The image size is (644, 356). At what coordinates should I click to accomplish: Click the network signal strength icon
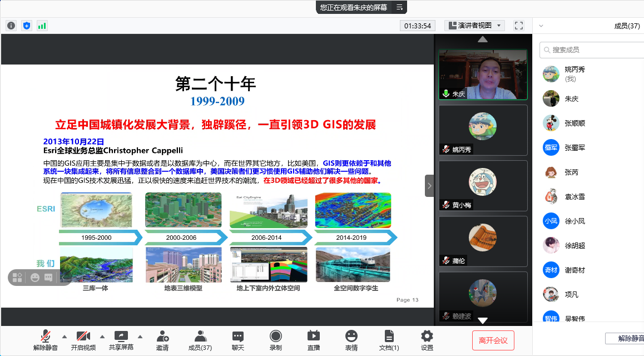pyautogui.click(x=42, y=26)
